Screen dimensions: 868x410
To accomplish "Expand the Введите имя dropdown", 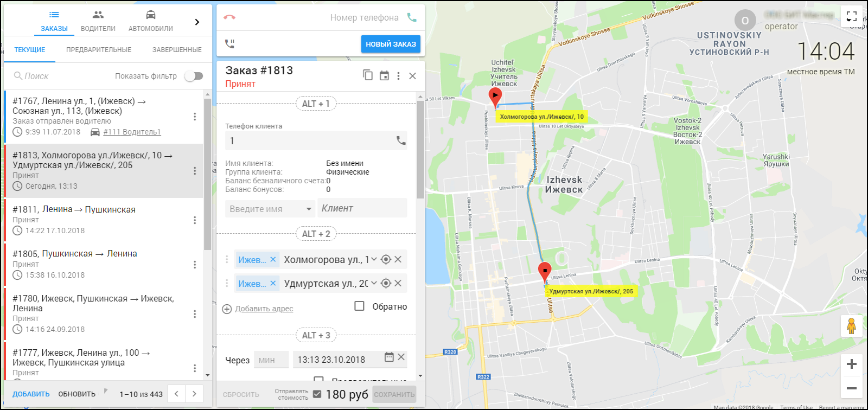I will point(309,209).
